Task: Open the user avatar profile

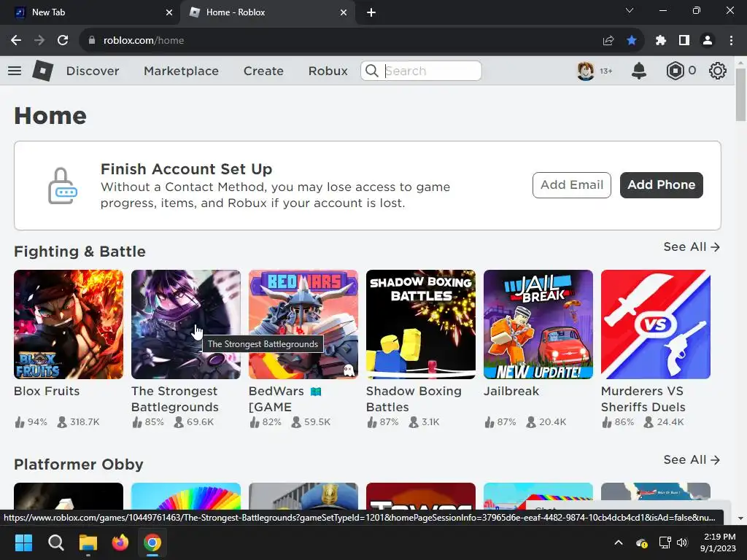Action: (586, 71)
